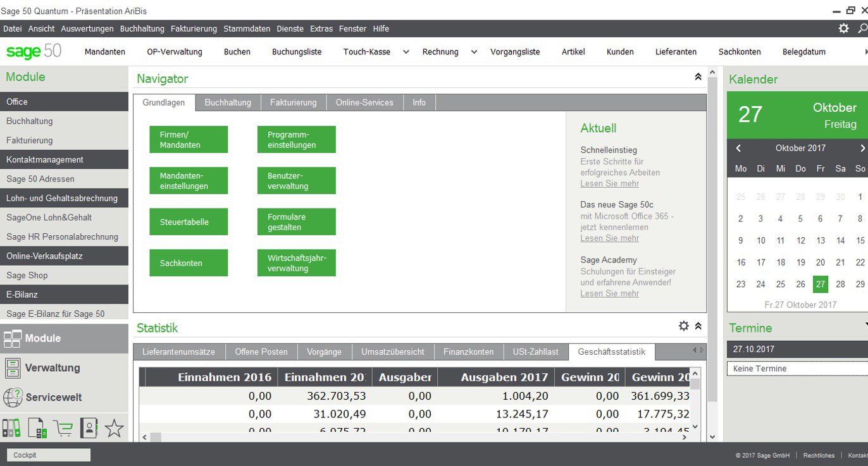868x466 pixels.
Task: Collapse the Navigator panel
Action: click(x=698, y=77)
